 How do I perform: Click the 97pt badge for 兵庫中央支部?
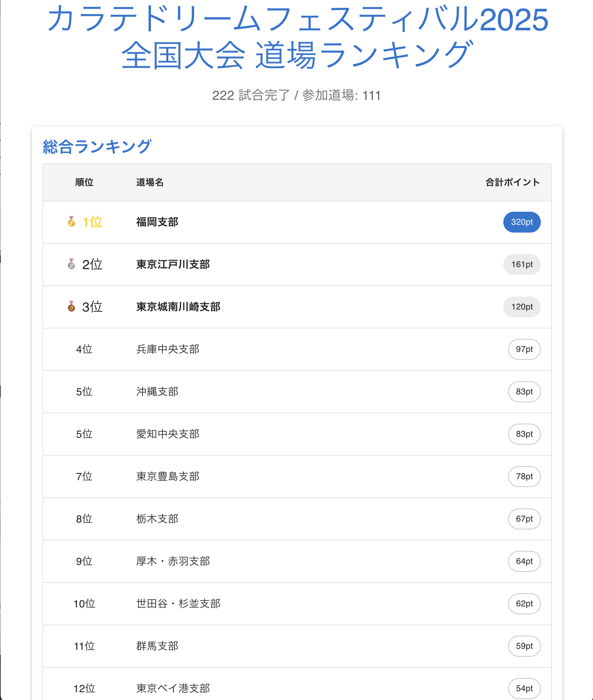tap(524, 349)
